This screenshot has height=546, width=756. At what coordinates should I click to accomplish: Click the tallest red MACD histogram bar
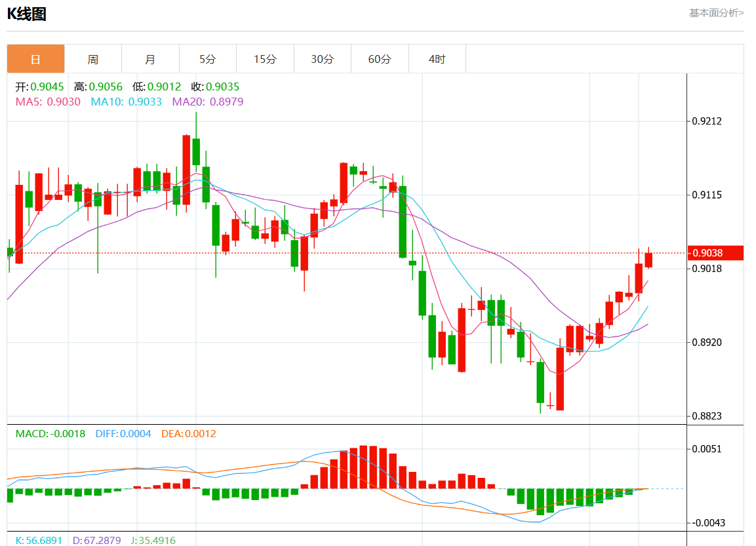363,467
